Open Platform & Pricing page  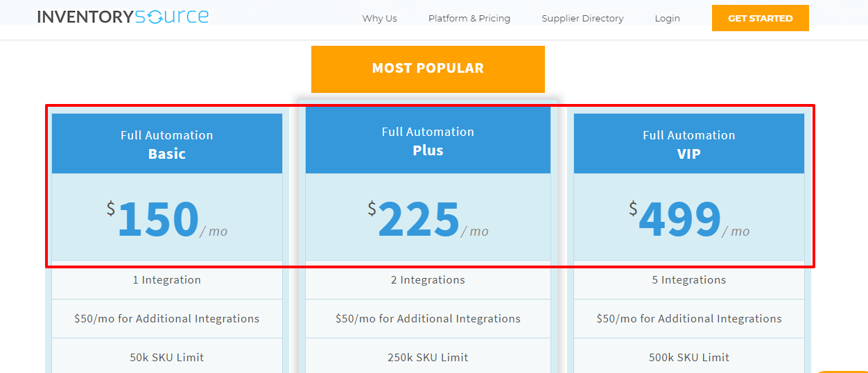coord(469,19)
